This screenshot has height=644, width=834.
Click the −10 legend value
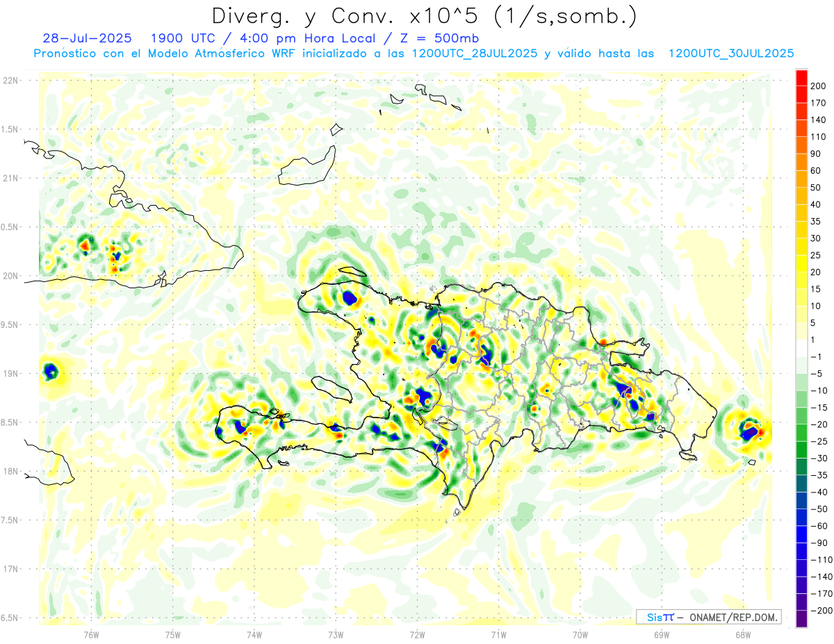coord(819,391)
